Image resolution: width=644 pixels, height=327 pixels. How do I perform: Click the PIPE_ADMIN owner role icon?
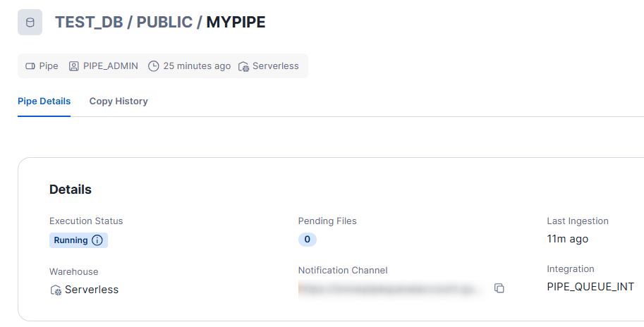(74, 66)
